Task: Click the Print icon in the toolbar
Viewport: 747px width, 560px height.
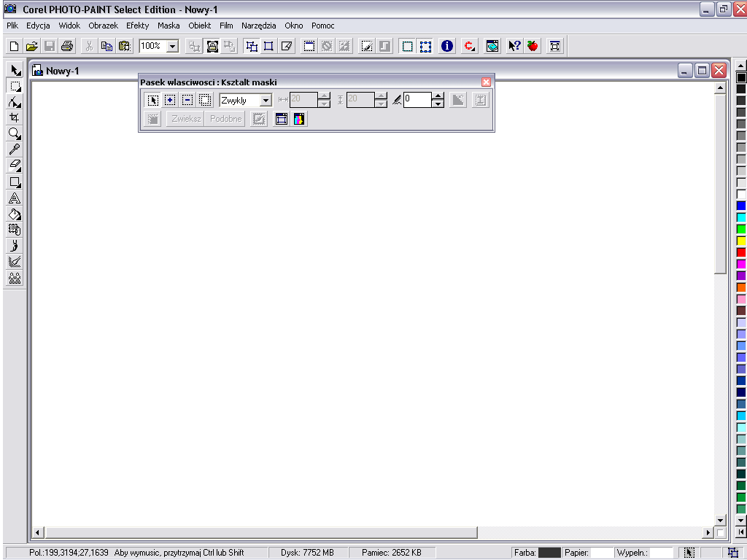Action: point(67,46)
